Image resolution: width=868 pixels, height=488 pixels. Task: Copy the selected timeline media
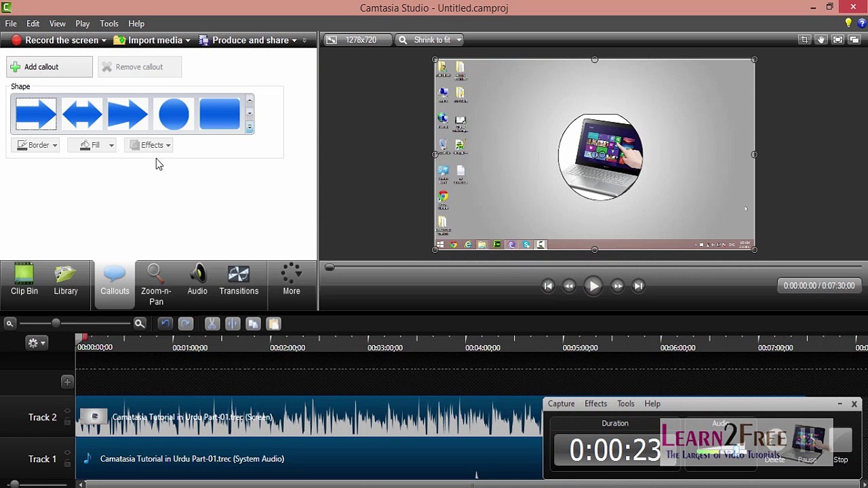253,324
